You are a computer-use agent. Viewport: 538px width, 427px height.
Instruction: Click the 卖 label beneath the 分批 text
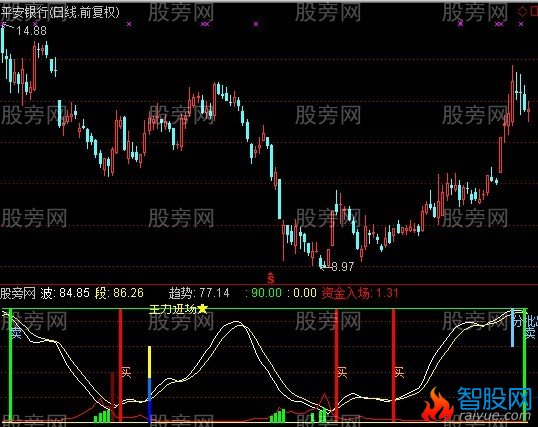pyautogui.click(x=530, y=333)
